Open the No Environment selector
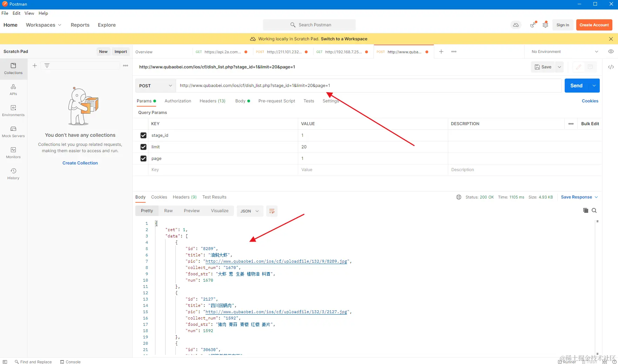Image resolution: width=618 pixels, height=364 pixels. [565, 52]
